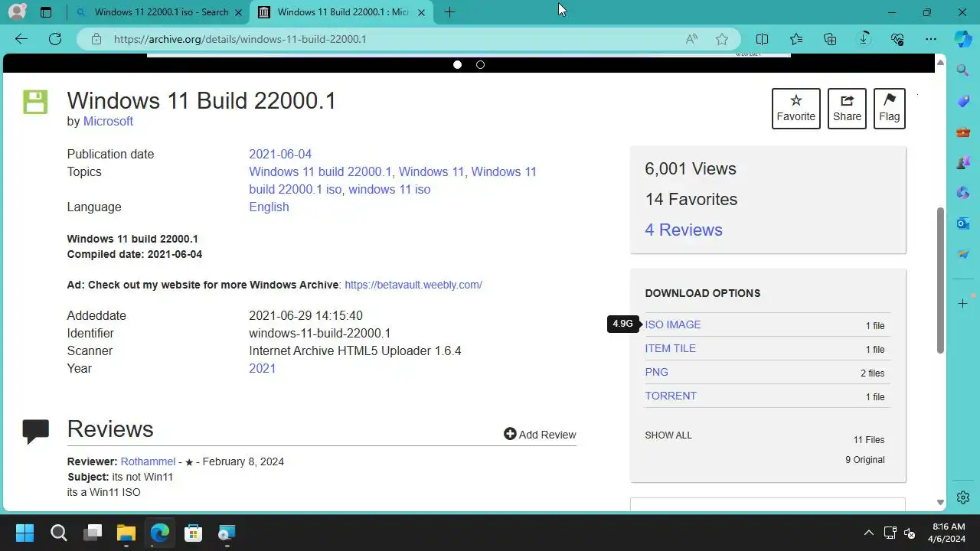Open betavault.weebly.com link
This screenshot has width=980, height=551.
pos(413,285)
